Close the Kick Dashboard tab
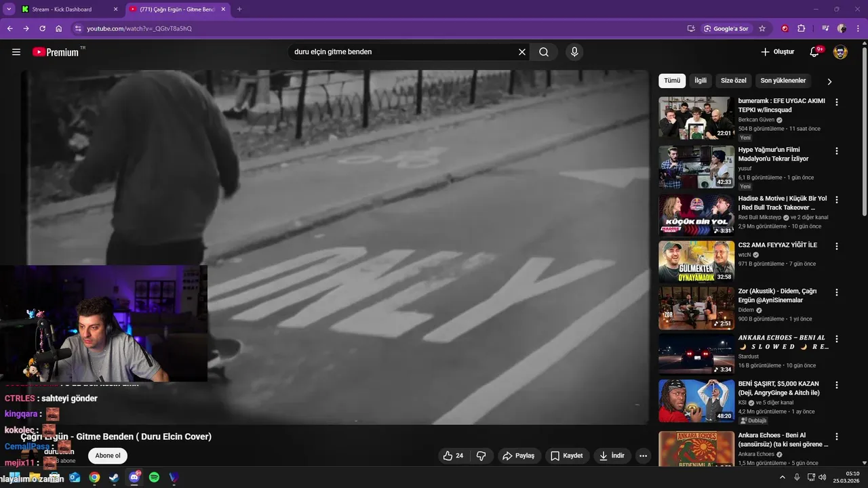This screenshot has height=488, width=868. (115, 9)
